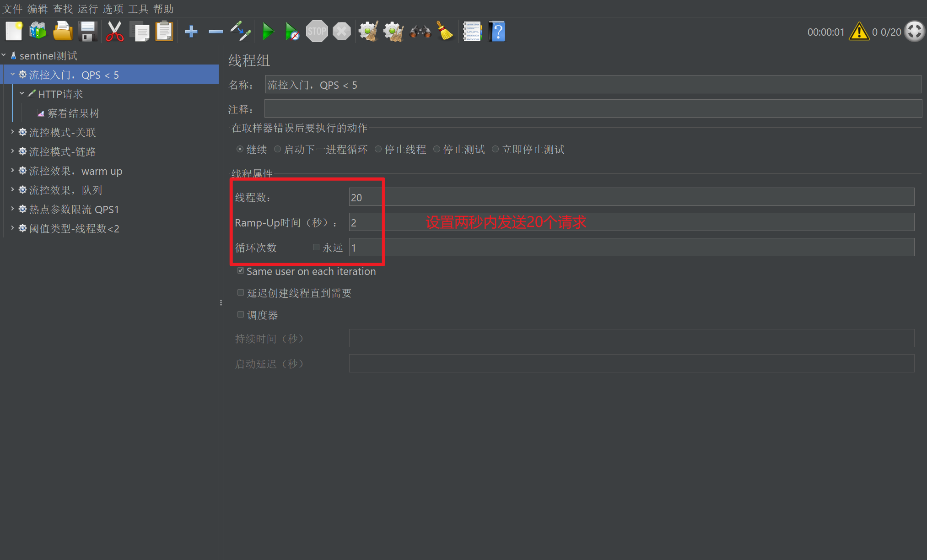Expand the 流控模式-关联 thread group

coord(13,132)
